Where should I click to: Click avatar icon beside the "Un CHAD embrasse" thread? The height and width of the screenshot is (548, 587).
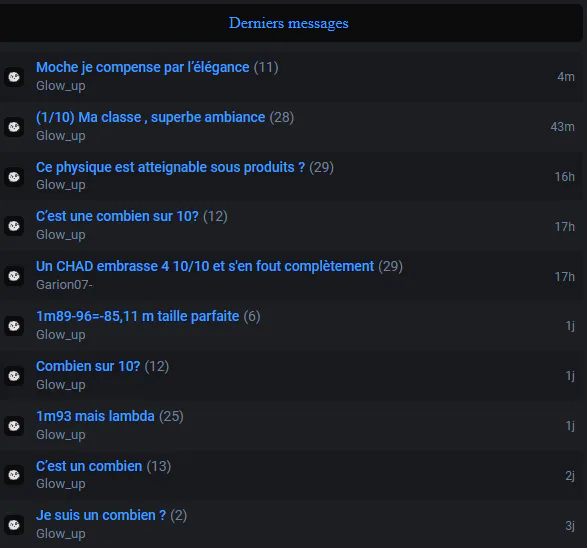14,276
